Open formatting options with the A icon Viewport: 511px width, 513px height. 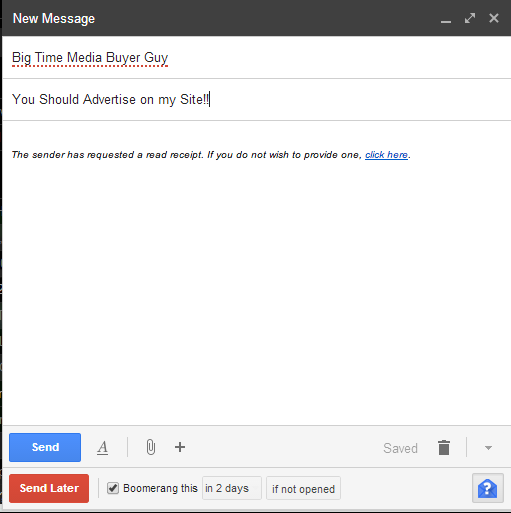[x=103, y=447]
